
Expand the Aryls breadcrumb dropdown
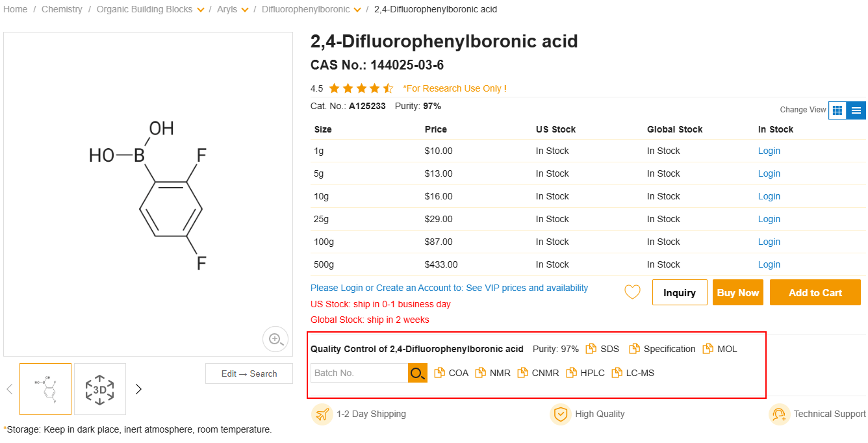coord(245,10)
